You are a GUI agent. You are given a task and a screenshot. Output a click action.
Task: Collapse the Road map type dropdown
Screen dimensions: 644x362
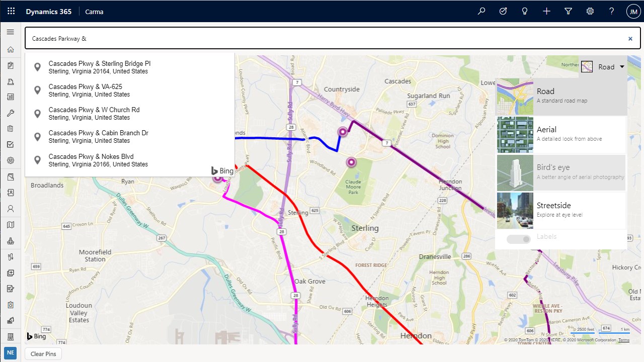pos(603,67)
